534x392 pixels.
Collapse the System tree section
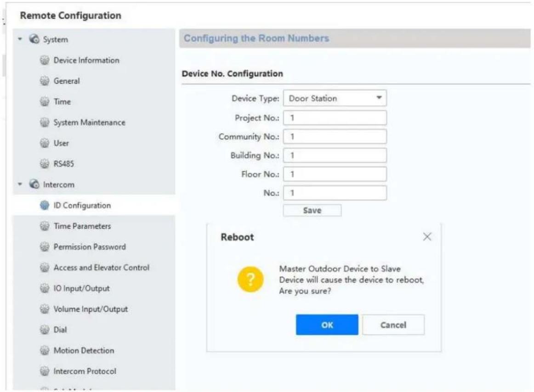[20, 39]
